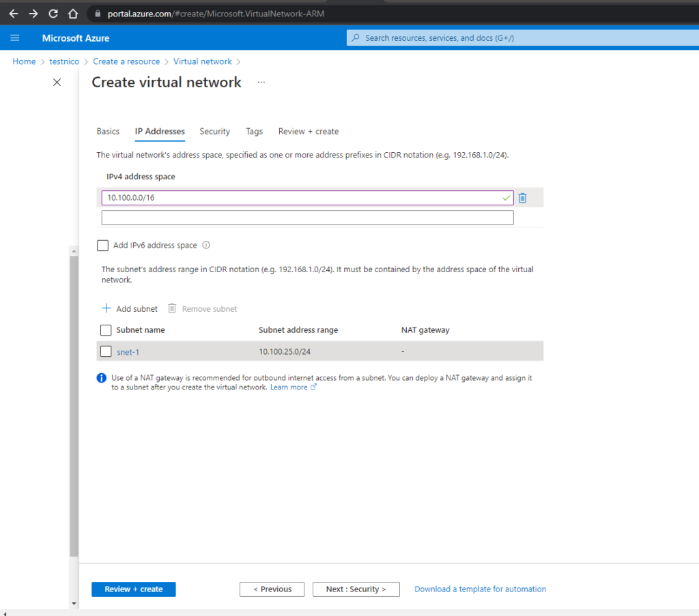Image resolution: width=699 pixels, height=616 pixels.
Task: Select the IP Addresses tab
Action: tap(160, 132)
